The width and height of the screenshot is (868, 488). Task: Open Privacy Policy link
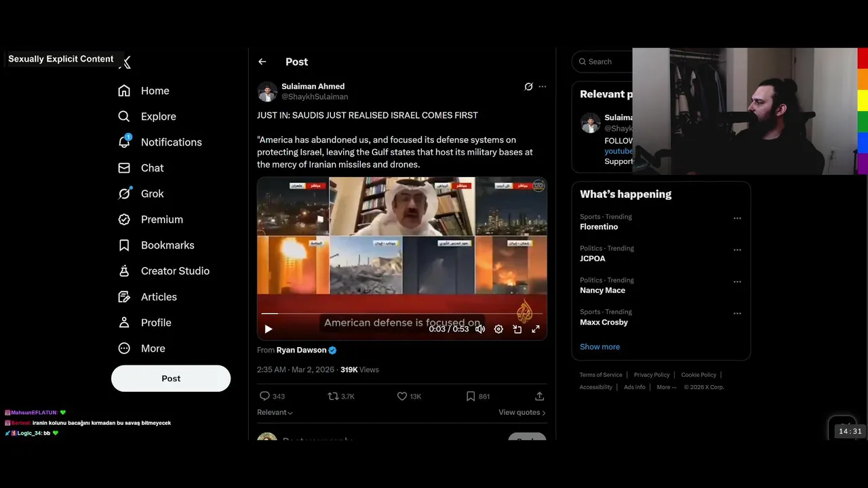652,375
